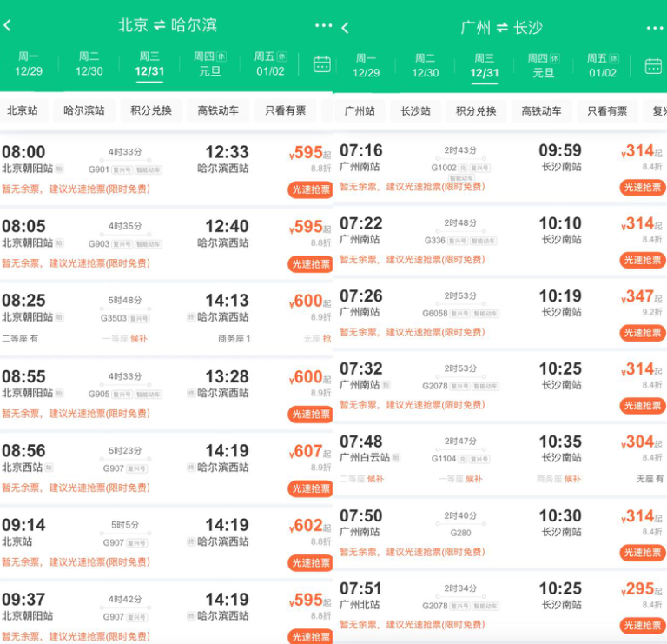
Task: Select the 周四 元旦 date in the 广州⇌长沙 panel
Action: coord(544,66)
